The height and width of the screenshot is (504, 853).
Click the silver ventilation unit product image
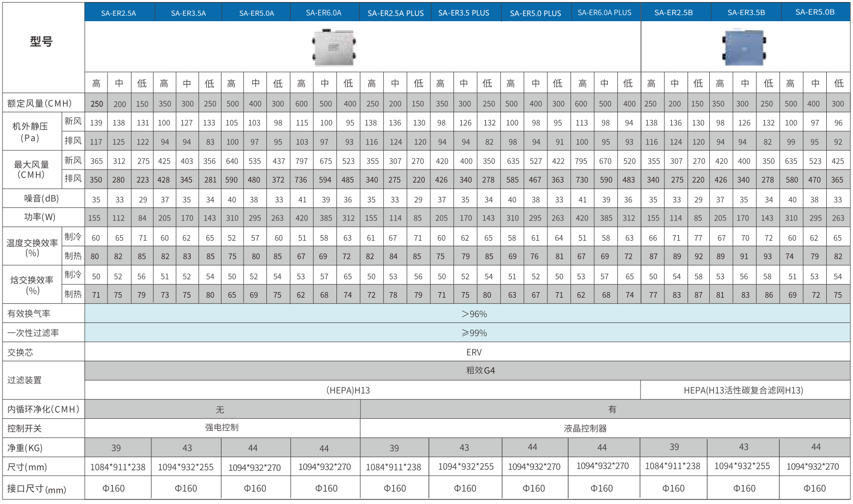tap(333, 47)
